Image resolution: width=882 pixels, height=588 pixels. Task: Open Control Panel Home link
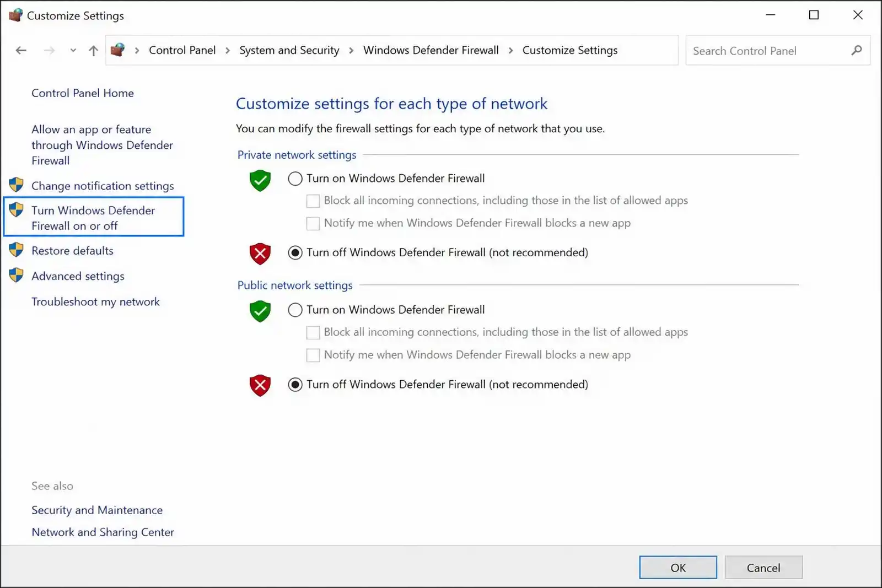point(83,93)
